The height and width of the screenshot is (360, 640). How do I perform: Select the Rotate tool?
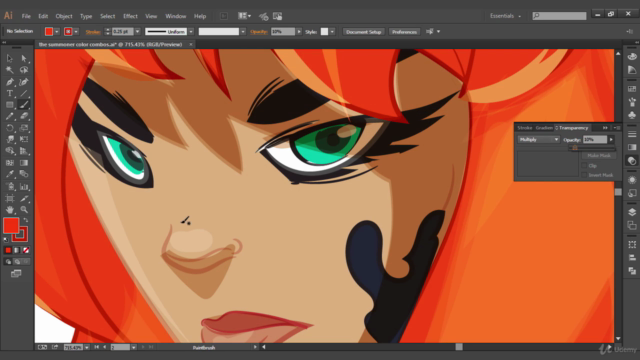[9, 128]
